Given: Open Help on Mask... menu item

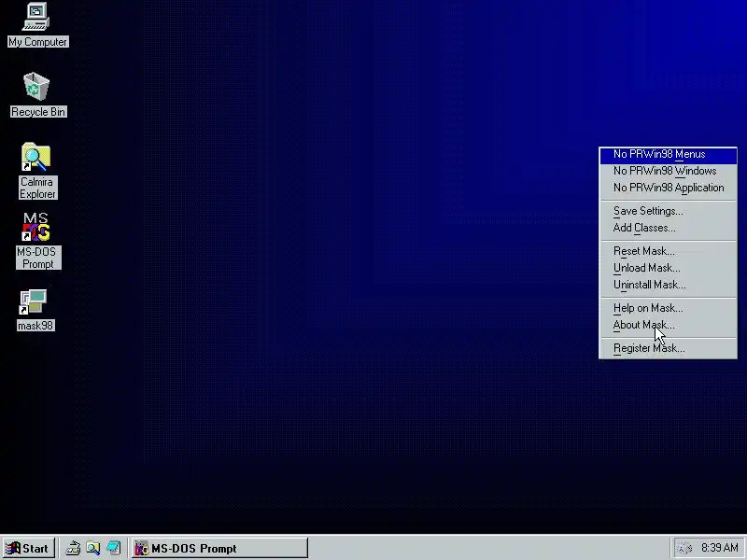Looking at the screenshot, I should pos(668,308).
